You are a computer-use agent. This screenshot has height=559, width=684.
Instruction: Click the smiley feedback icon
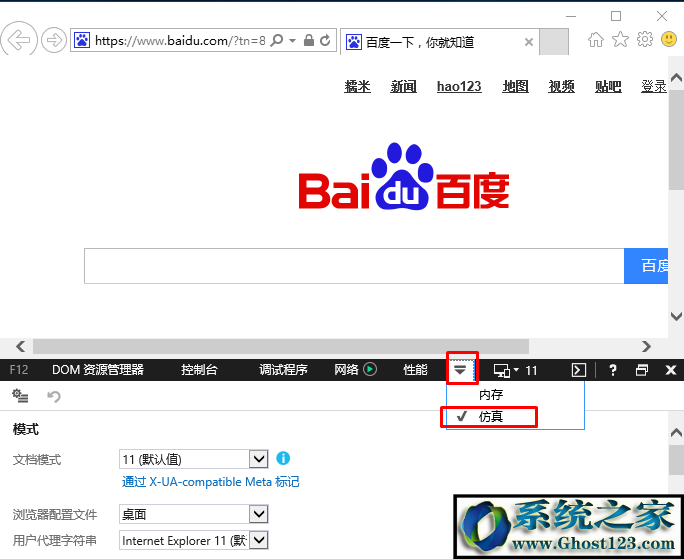pyautogui.click(x=669, y=39)
